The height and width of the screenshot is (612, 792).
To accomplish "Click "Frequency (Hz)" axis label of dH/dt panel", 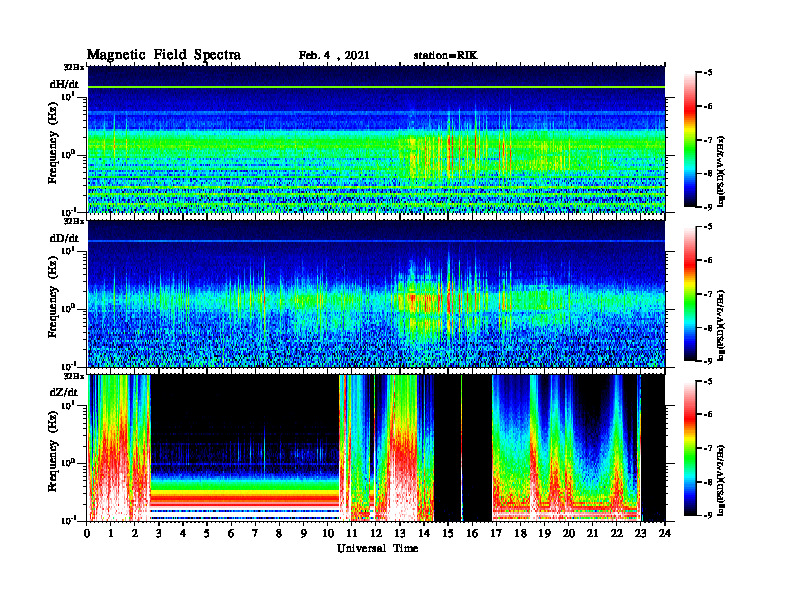I will 53,143.
